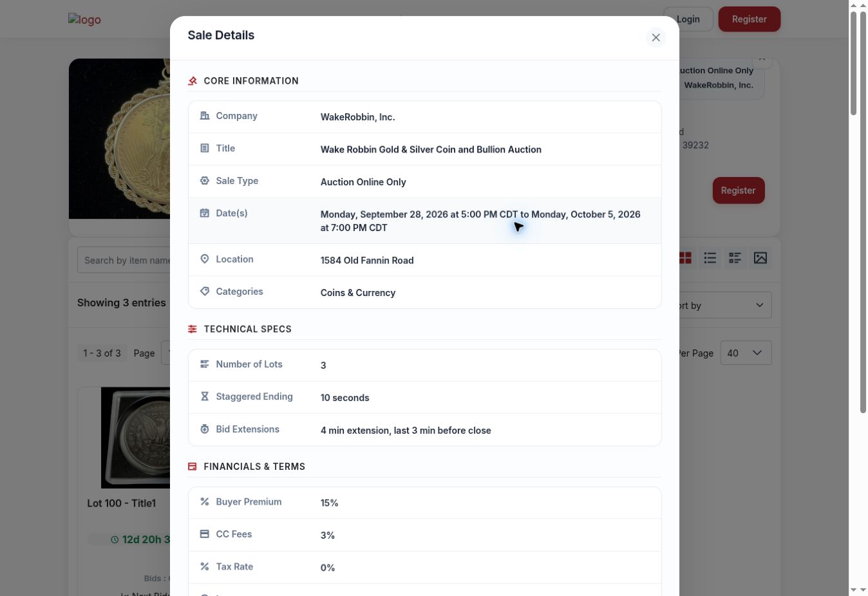Click the bid extension value text
868x596 pixels.
pos(406,431)
